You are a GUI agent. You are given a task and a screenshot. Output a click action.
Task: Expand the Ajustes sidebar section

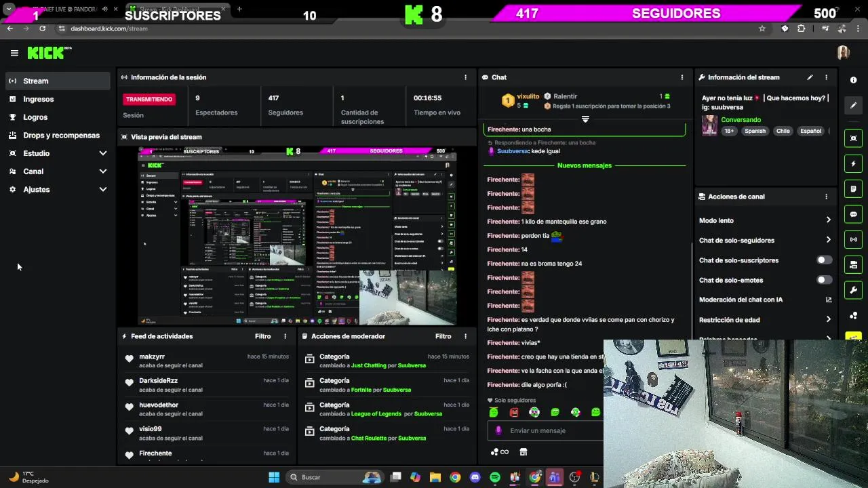58,189
